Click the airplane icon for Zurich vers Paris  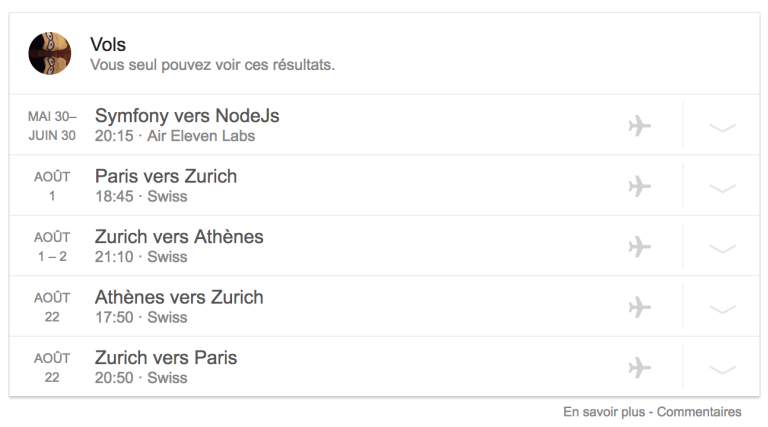(x=640, y=367)
